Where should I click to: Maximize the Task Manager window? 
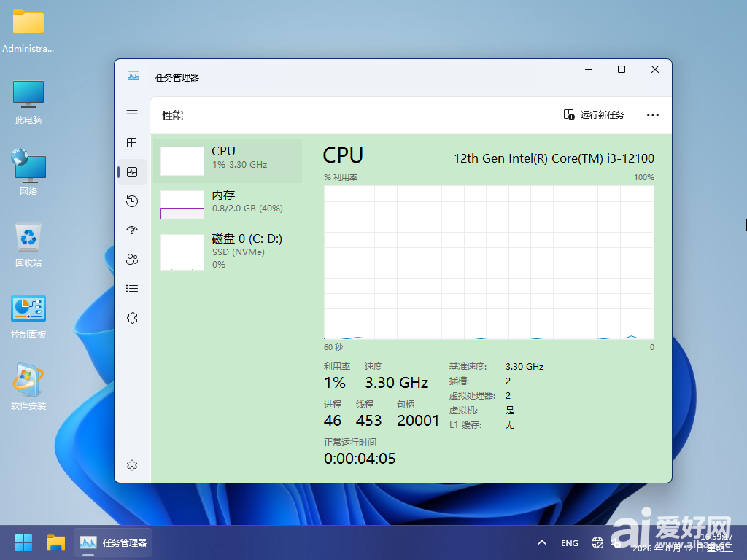point(622,69)
